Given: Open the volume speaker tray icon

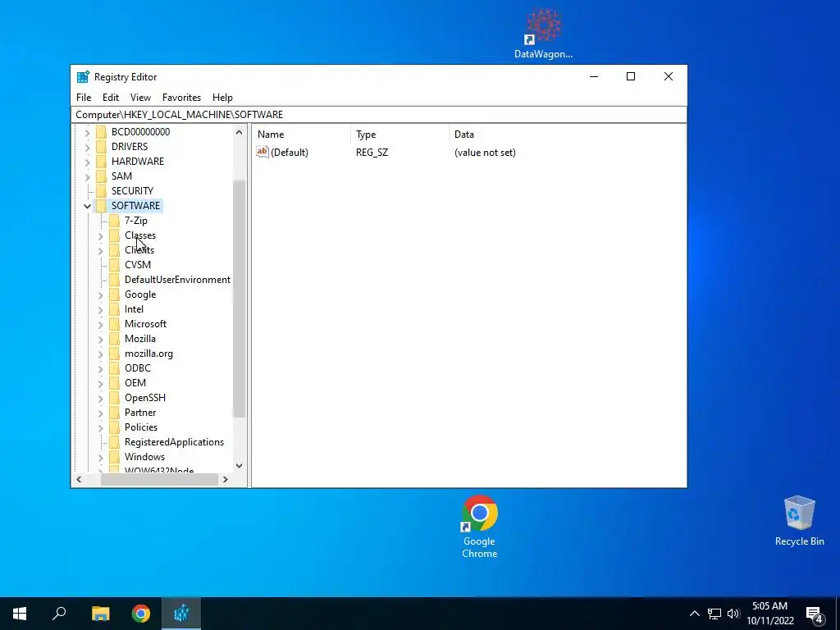Looking at the screenshot, I should pyautogui.click(x=733, y=614).
